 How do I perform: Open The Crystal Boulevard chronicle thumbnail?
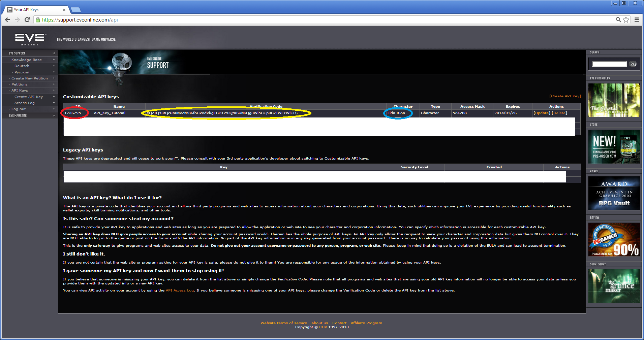(614, 100)
